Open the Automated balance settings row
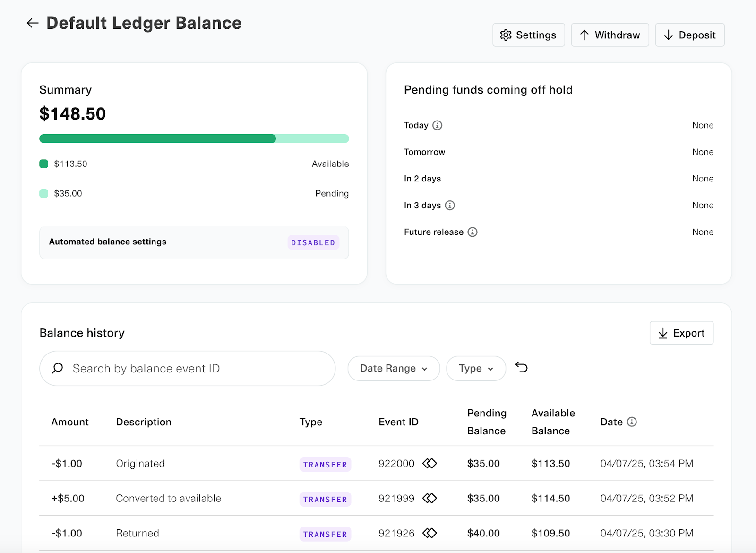 click(194, 242)
